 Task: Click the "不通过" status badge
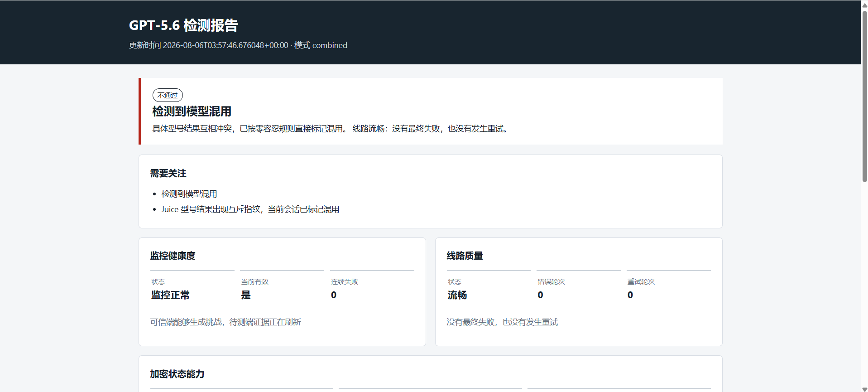tap(168, 95)
